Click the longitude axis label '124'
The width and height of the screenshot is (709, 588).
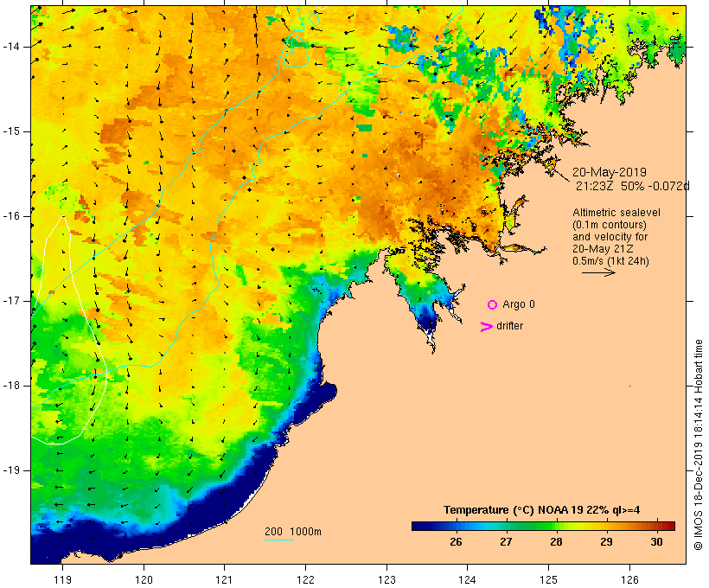pos(468,579)
